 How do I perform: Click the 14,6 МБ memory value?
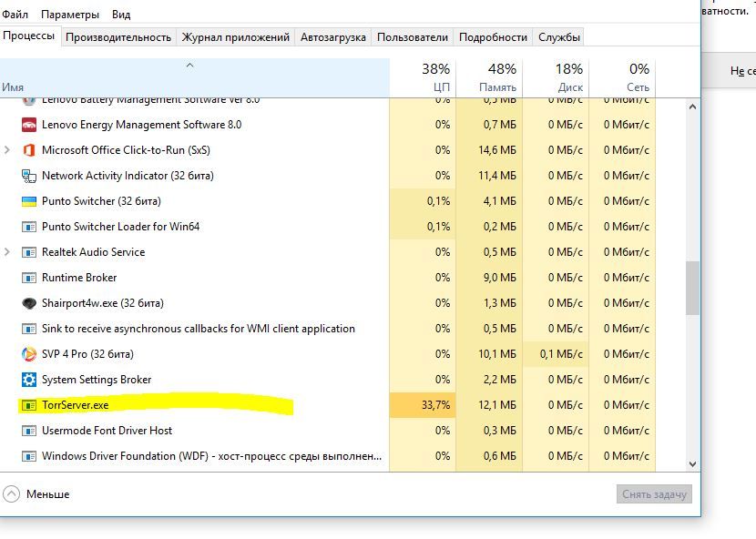(497, 150)
